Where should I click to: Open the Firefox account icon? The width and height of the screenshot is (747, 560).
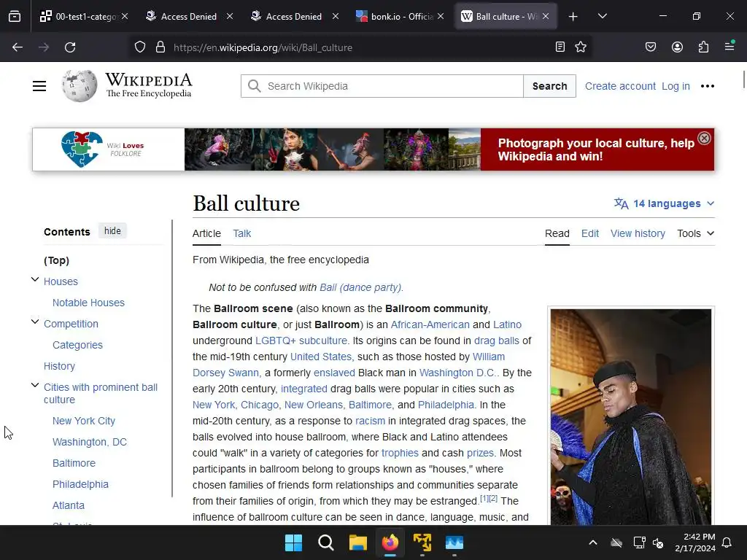(x=677, y=47)
